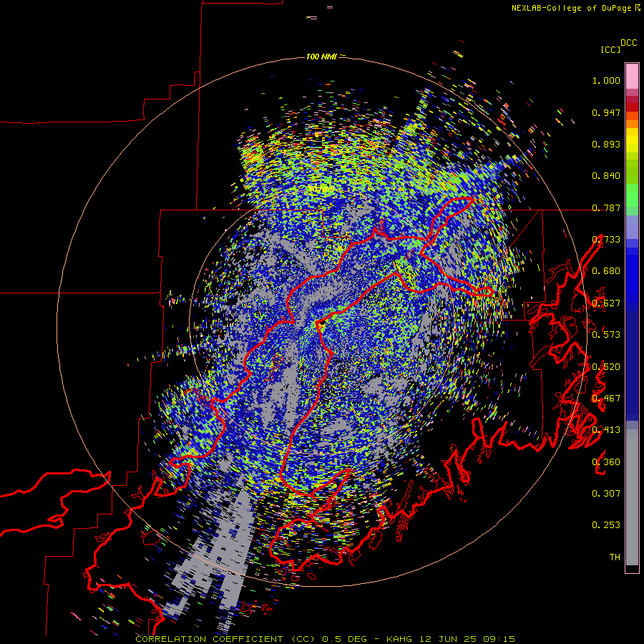Click the TH legend label
Screen dimensions: 644x644
point(615,557)
